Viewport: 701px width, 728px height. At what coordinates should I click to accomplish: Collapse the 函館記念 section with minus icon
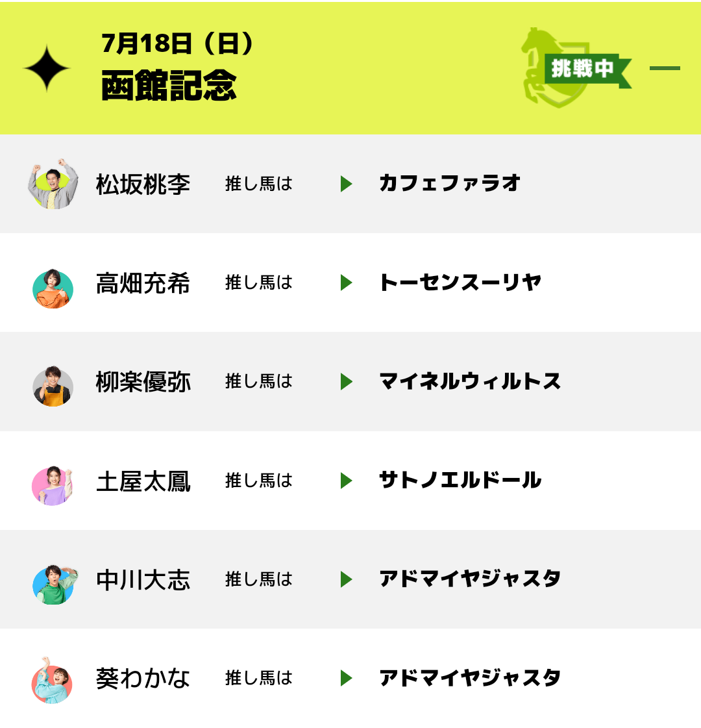[665, 68]
